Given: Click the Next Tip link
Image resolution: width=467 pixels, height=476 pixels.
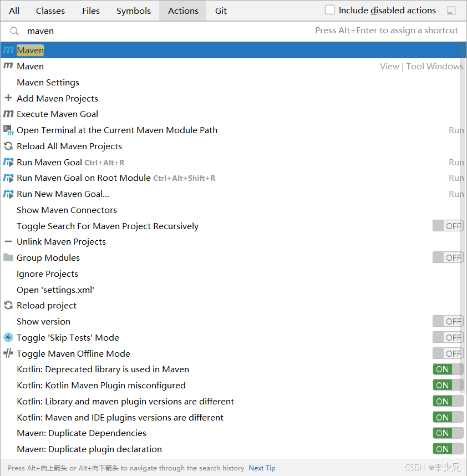Looking at the screenshot, I should (262, 468).
